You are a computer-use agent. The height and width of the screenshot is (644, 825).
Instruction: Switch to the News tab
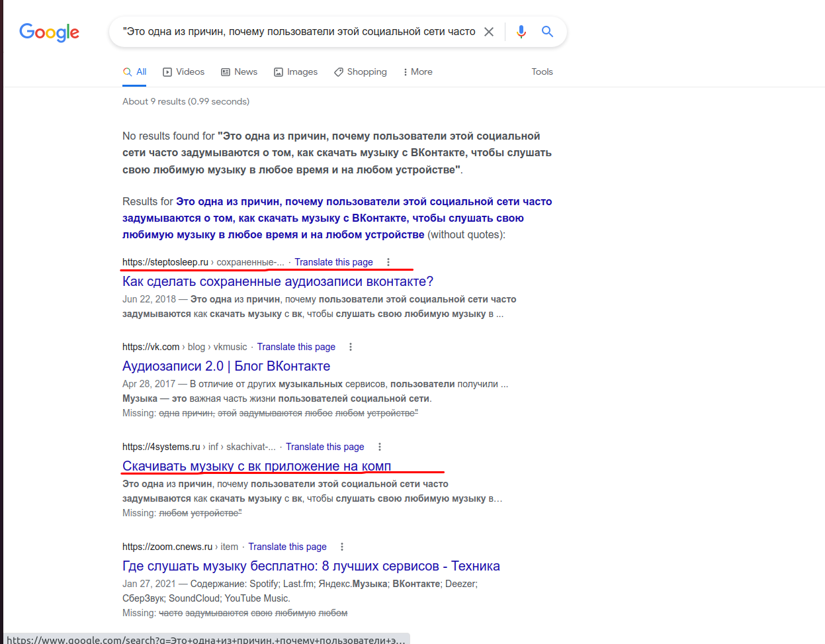[x=239, y=71]
